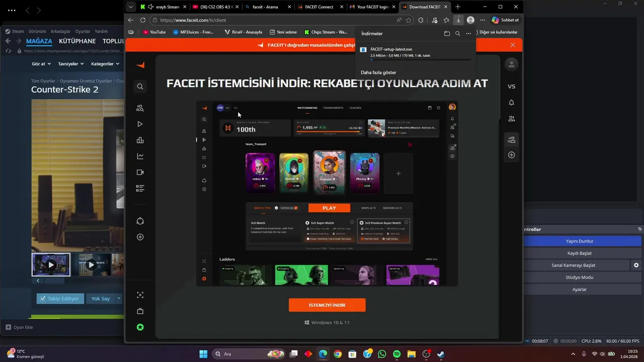
Task: Open the YouTube bookmark
Action: point(154,32)
